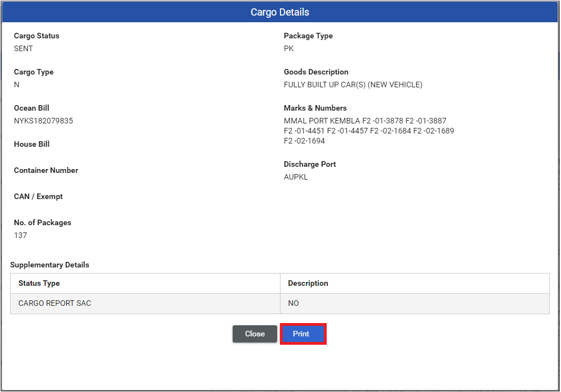Click the Status Type column header

point(39,283)
